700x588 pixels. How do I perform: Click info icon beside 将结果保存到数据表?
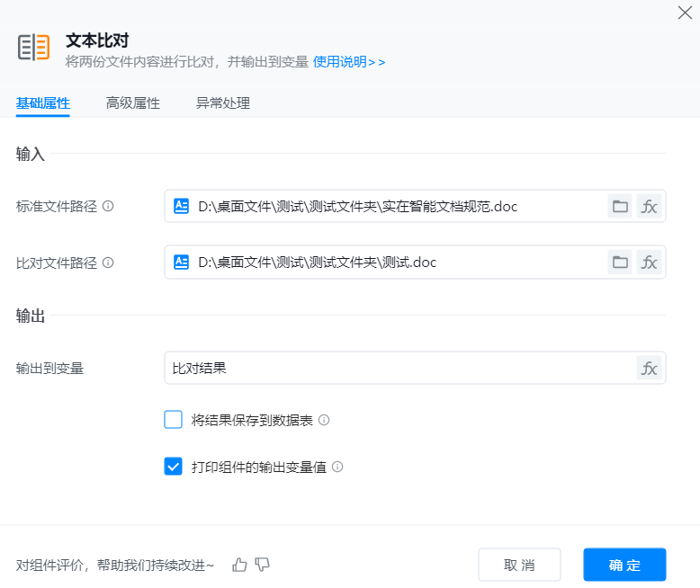(x=324, y=420)
